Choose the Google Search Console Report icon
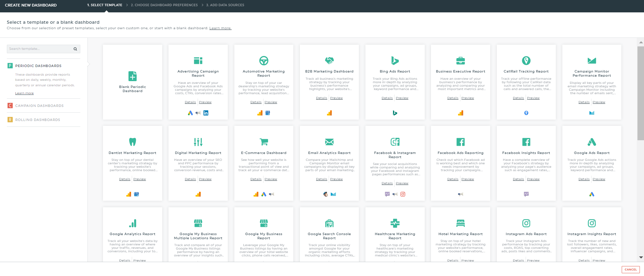644x276 pixels. [329, 223]
